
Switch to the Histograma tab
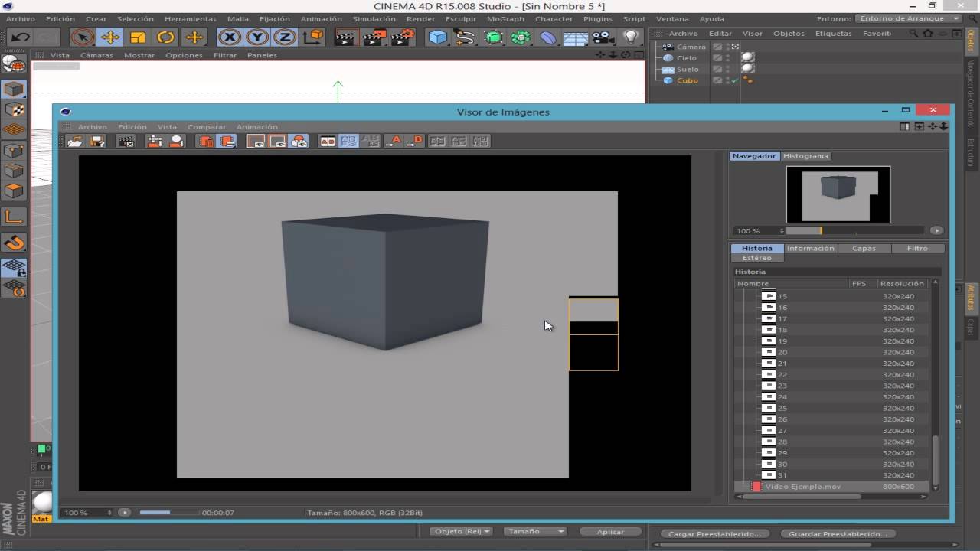(805, 155)
